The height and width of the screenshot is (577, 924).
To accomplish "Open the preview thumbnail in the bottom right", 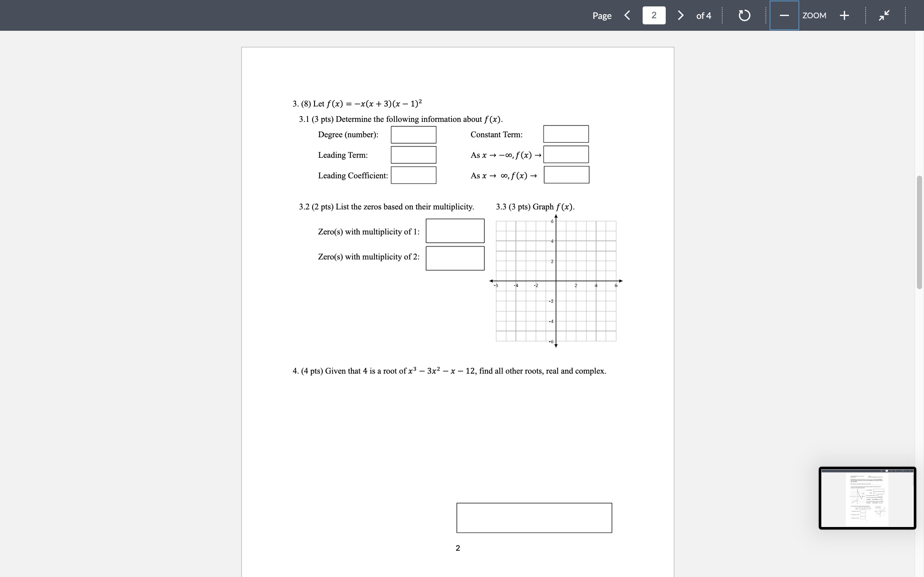I will pos(868,498).
